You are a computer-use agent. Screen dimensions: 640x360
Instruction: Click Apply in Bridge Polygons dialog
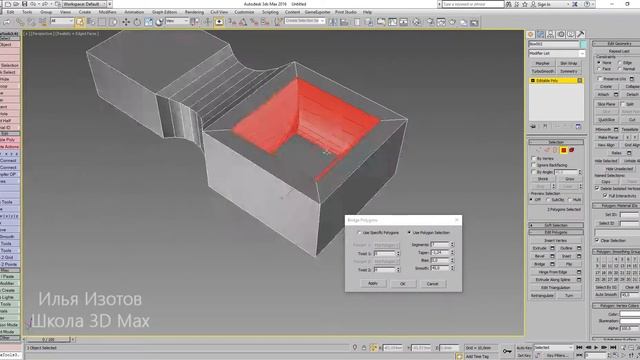tap(373, 283)
